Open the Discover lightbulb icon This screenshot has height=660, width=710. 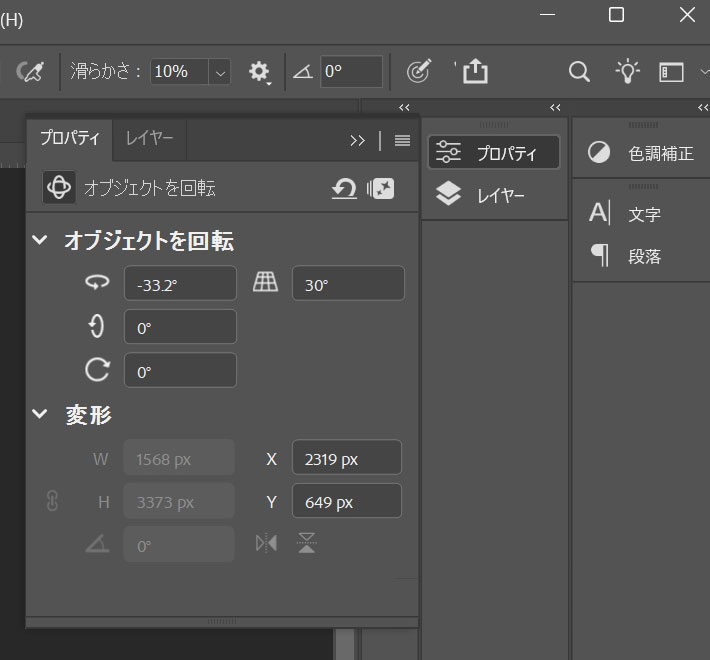(x=627, y=71)
